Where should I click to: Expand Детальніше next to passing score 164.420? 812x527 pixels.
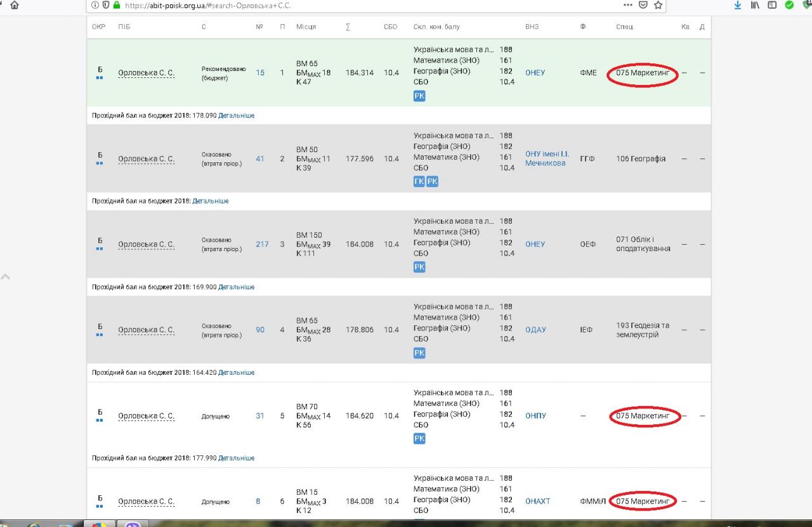[236, 372]
